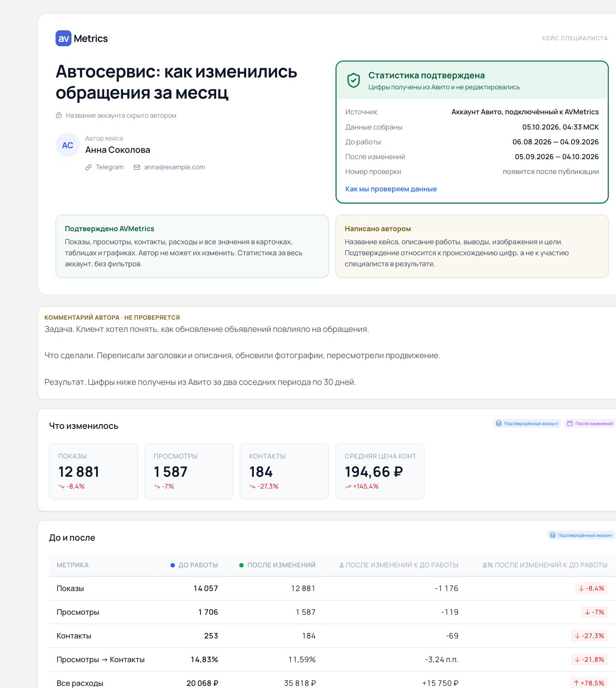The image size is (616, 688).
Task: Select the average price card 194,66 ₽
Action: pyautogui.click(x=380, y=471)
